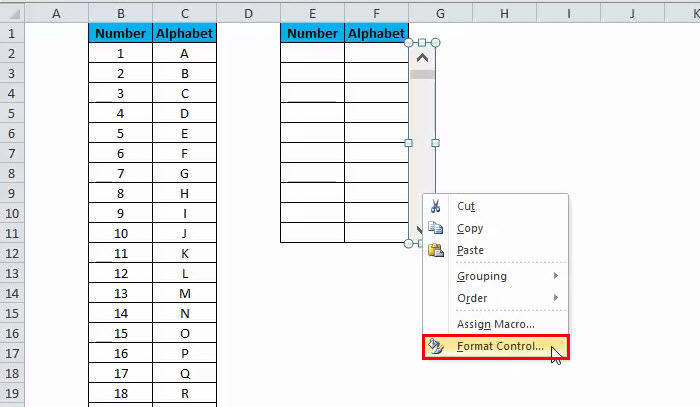Expand the Grouping submenu arrow
700x407 pixels.
(556, 276)
